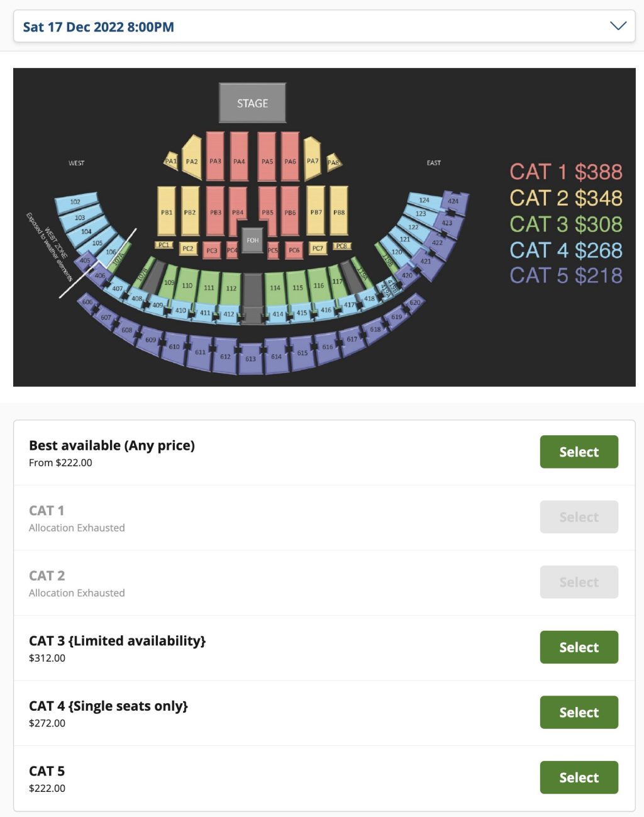The width and height of the screenshot is (644, 817).
Task: Click the FOH booth on seat map
Action: pos(252,240)
